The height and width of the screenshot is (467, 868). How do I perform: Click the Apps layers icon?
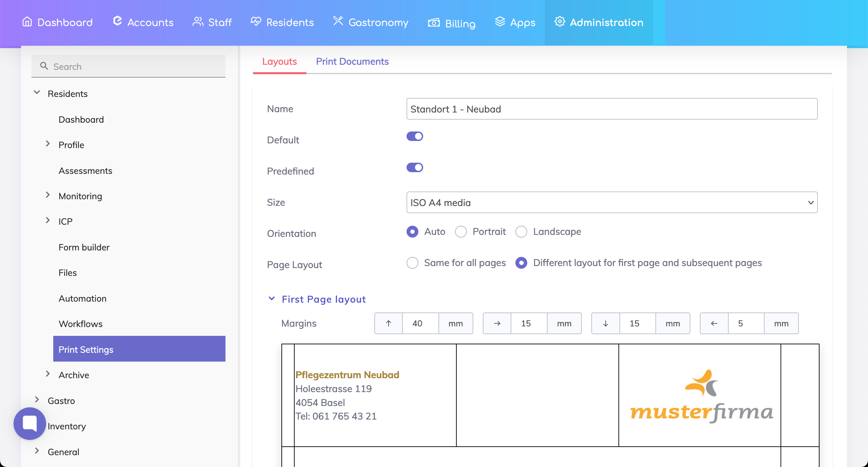pos(500,22)
